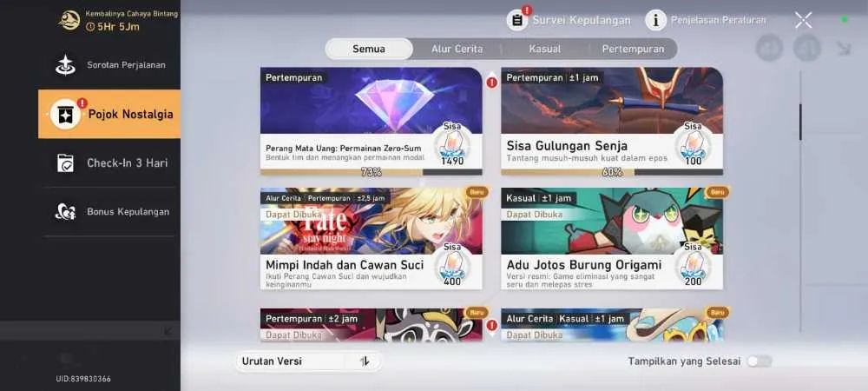Click crystal reward icon showing 400
The width and height of the screenshot is (868, 391).
(x=452, y=265)
